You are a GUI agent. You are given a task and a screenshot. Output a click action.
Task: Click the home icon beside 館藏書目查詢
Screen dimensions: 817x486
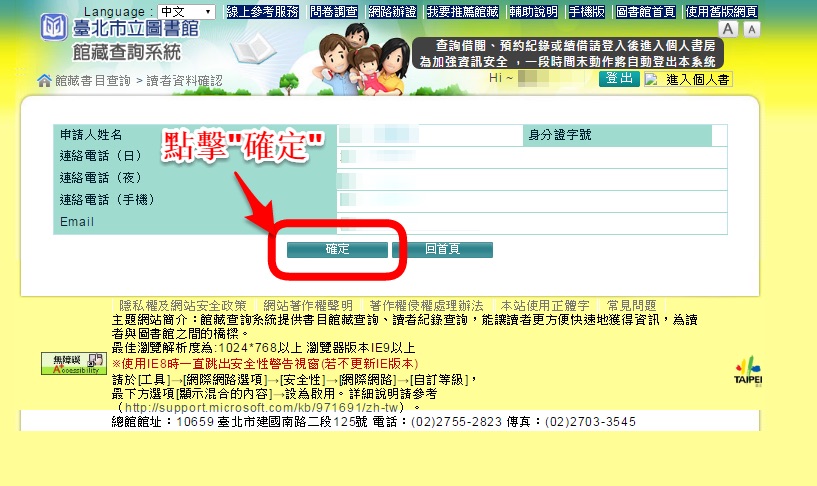point(44,80)
